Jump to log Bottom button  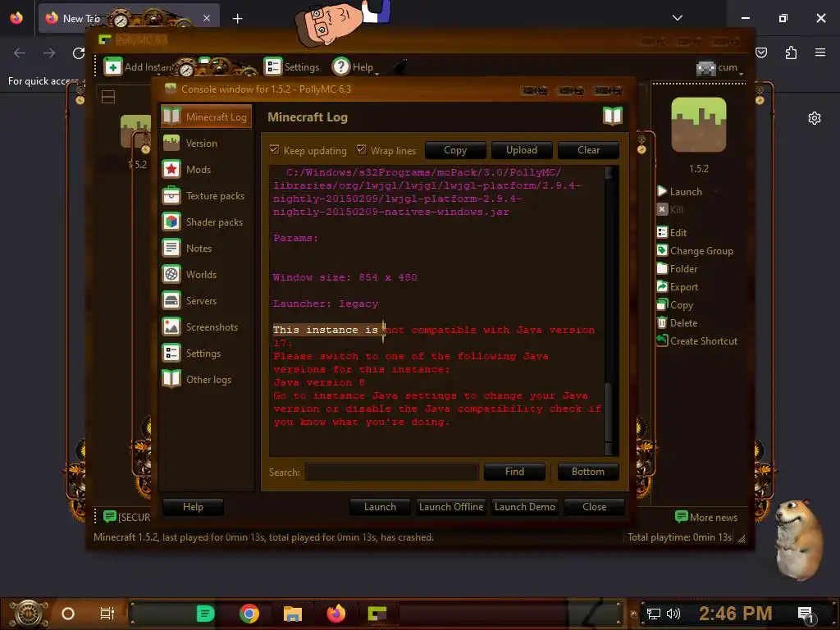pyautogui.click(x=587, y=472)
